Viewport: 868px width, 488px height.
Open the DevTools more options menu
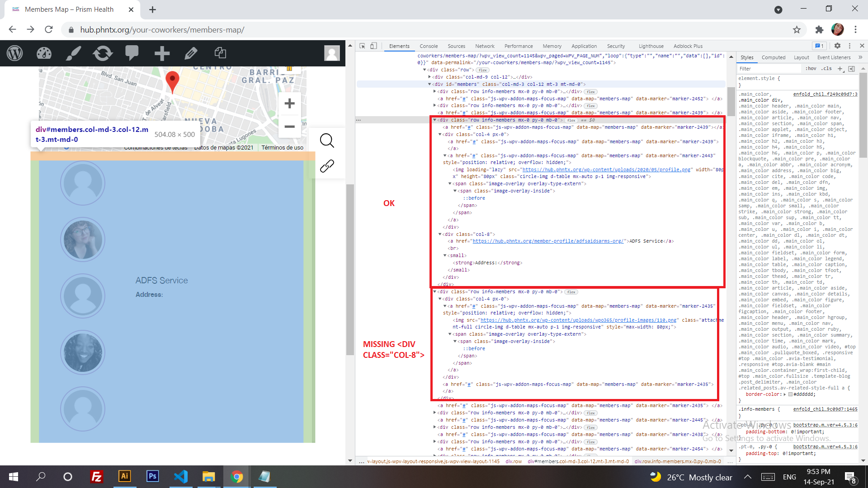click(849, 46)
